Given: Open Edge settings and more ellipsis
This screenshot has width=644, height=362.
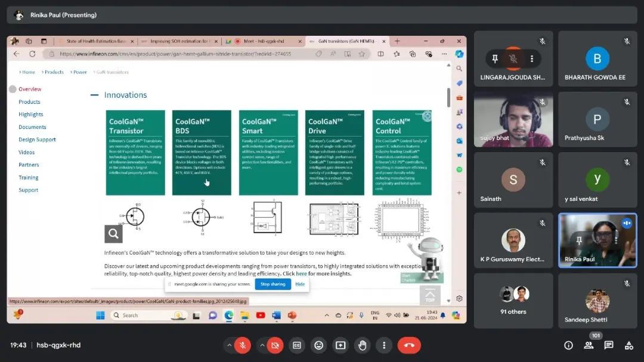Looking at the screenshot, I should 444,54.
